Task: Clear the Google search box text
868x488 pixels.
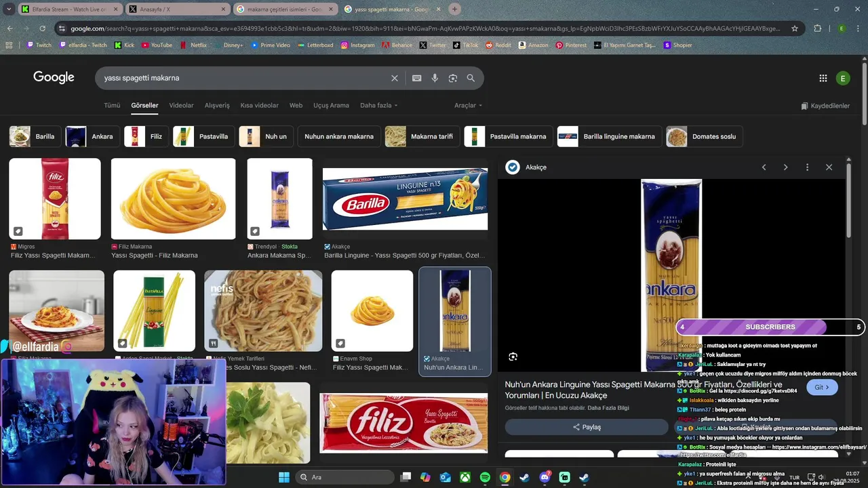Action: (x=395, y=78)
